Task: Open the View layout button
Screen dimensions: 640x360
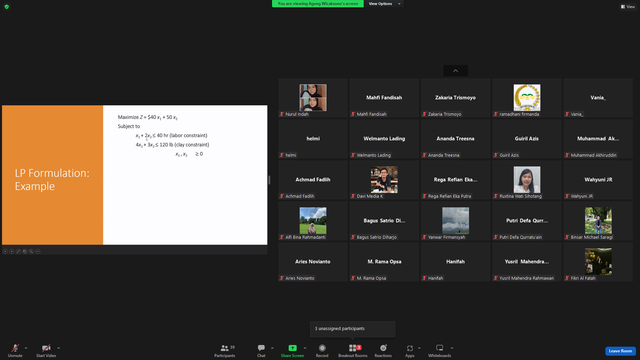Action: coord(628,7)
